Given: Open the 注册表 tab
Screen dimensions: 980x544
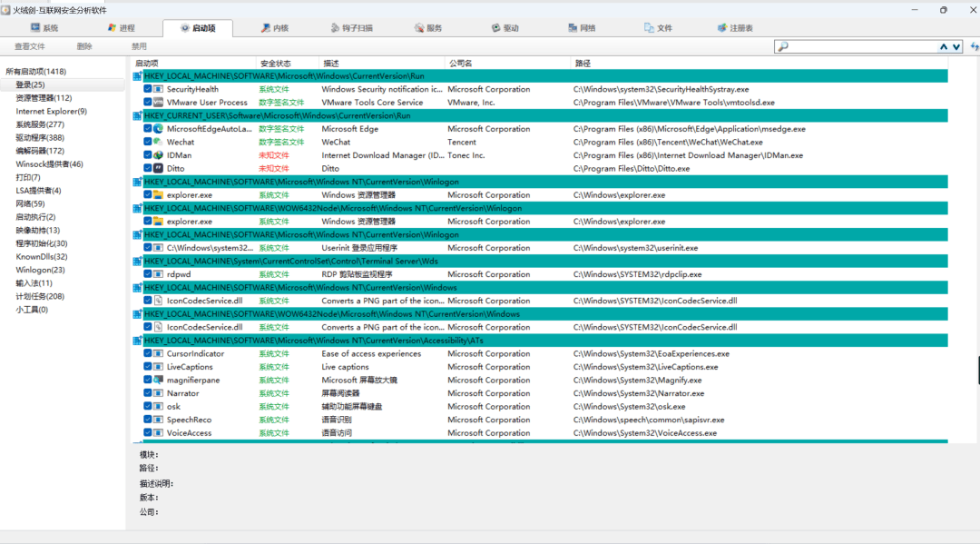Looking at the screenshot, I should point(735,28).
